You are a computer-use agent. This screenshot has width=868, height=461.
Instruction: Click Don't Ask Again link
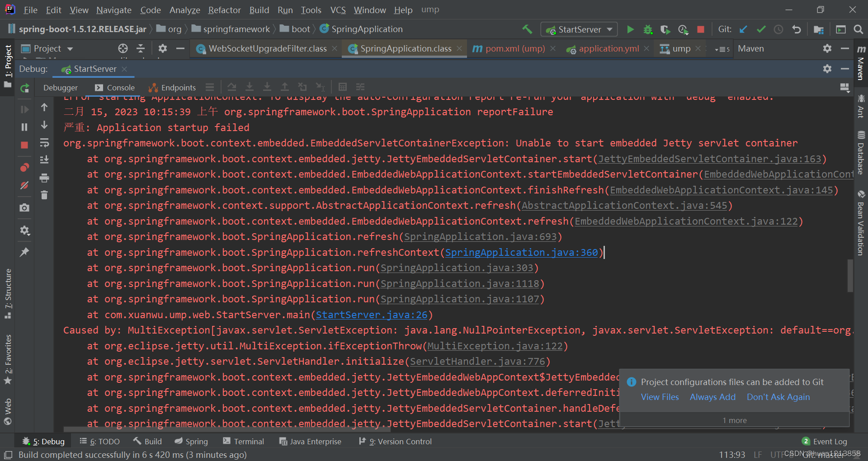(x=778, y=397)
